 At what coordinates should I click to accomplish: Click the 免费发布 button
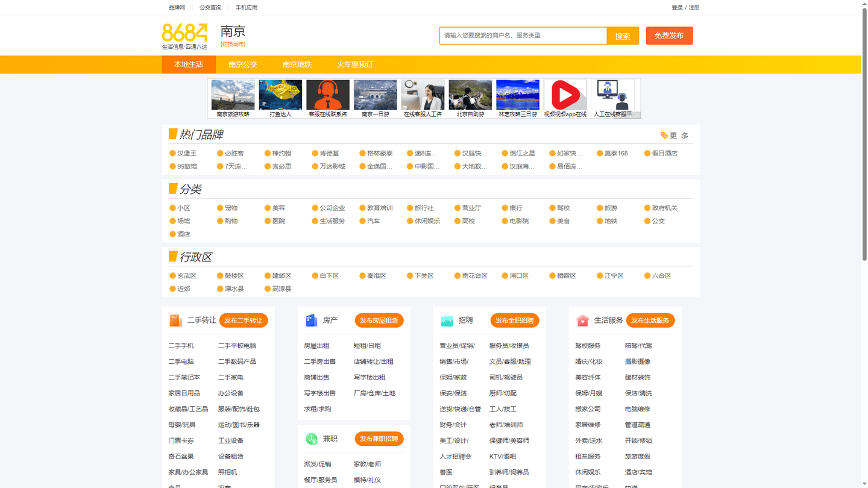[669, 36]
